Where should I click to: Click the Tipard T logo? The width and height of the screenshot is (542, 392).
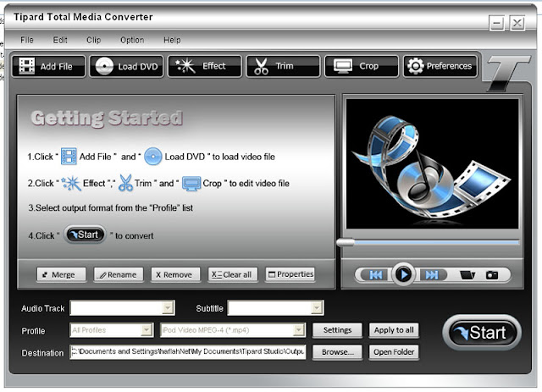[508, 74]
